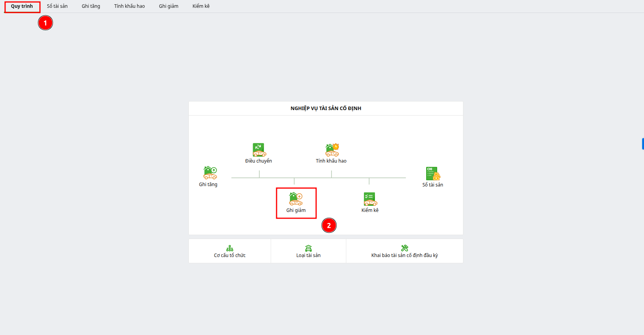Image resolution: width=644 pixels, height=335 pixels.
Task: Open the Tính khấu hao diagram icon
Action: tap(332, 150)
